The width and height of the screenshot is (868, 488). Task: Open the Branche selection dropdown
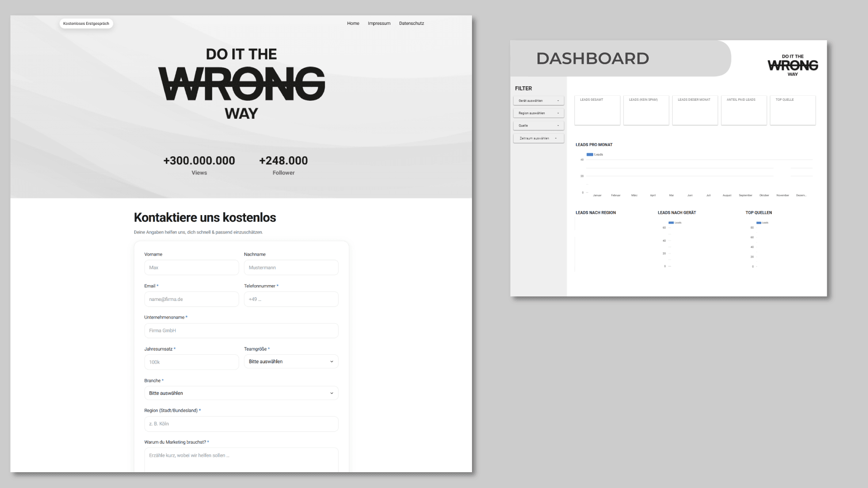coord(241,393)
